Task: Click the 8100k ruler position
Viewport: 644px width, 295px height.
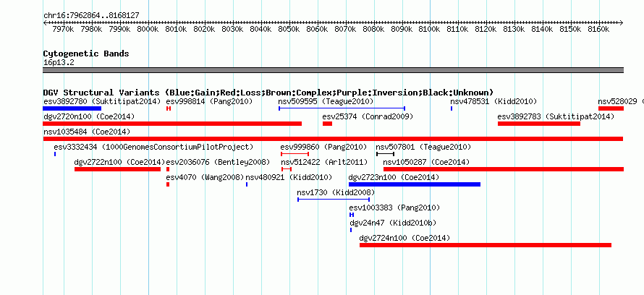Action: 430,30
